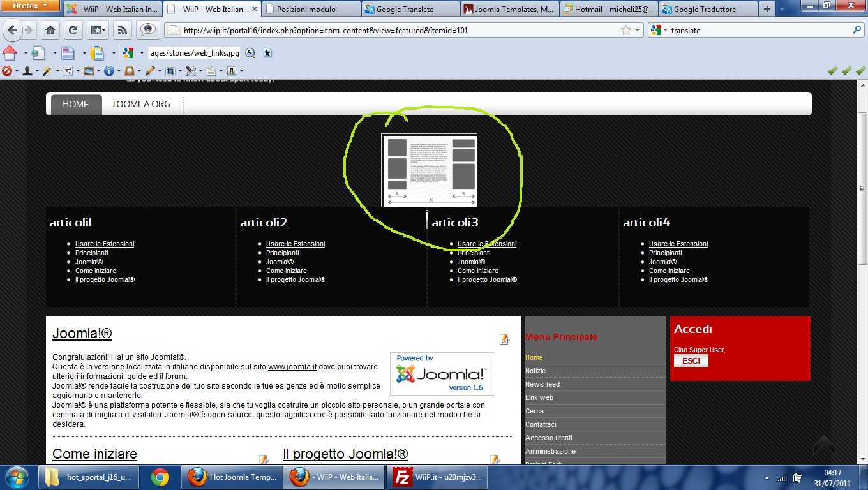
Task: Click the back-to-top arrow on the page
Action: [x=823, y=445]
